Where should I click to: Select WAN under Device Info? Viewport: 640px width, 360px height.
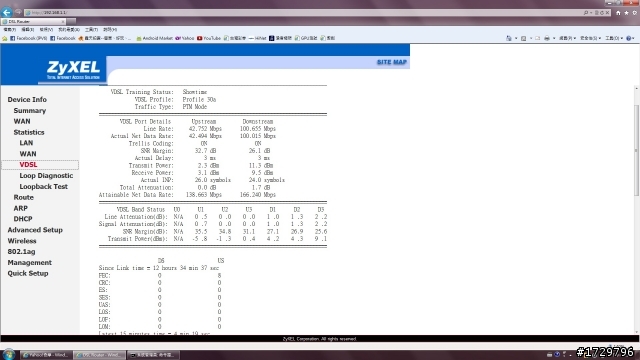(22, 121)
